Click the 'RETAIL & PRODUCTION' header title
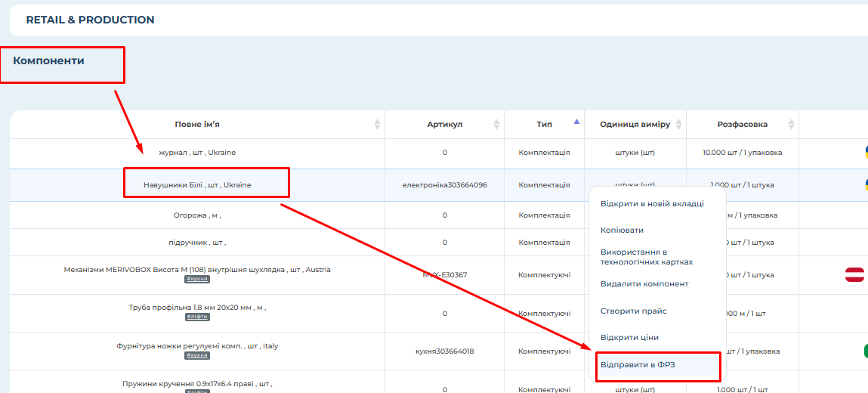868x393 pixels. pyautogui.click(x=90, y=20)
